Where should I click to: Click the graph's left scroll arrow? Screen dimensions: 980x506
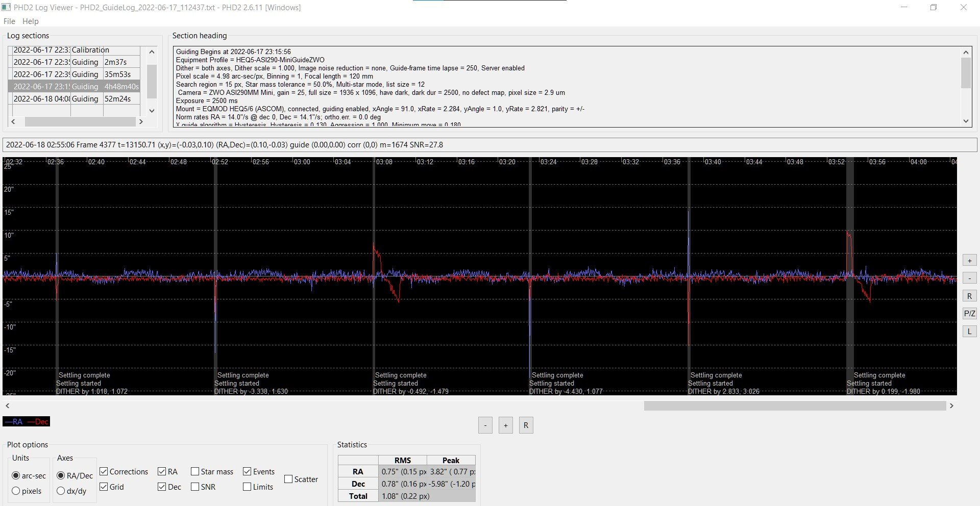[7, 406]
